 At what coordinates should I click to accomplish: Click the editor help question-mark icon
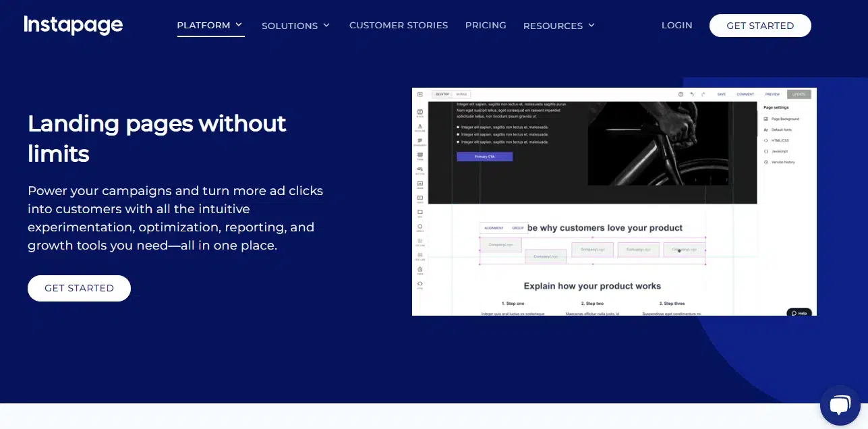pos(681,94)
